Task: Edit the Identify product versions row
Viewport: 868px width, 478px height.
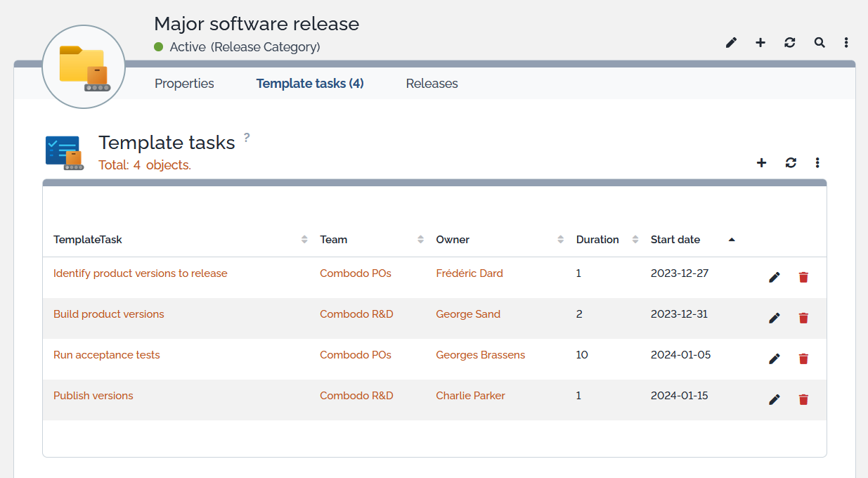Action: pos(775,278)
